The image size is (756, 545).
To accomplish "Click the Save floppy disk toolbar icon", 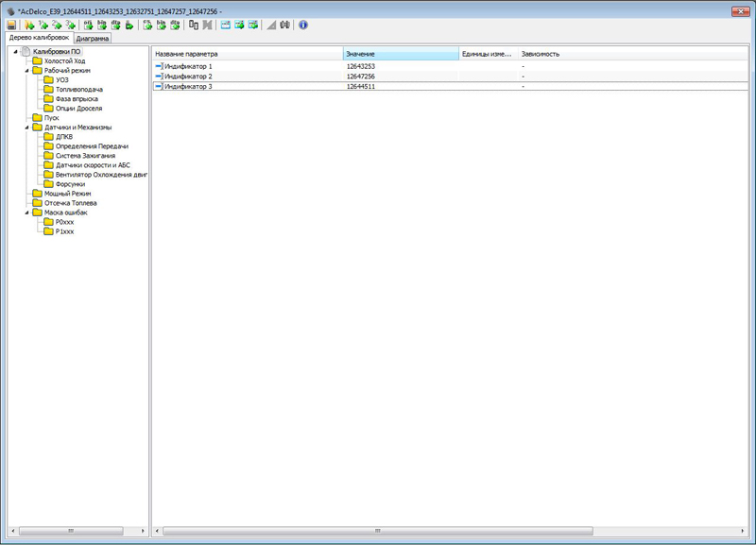I will [x=11, y=25].
